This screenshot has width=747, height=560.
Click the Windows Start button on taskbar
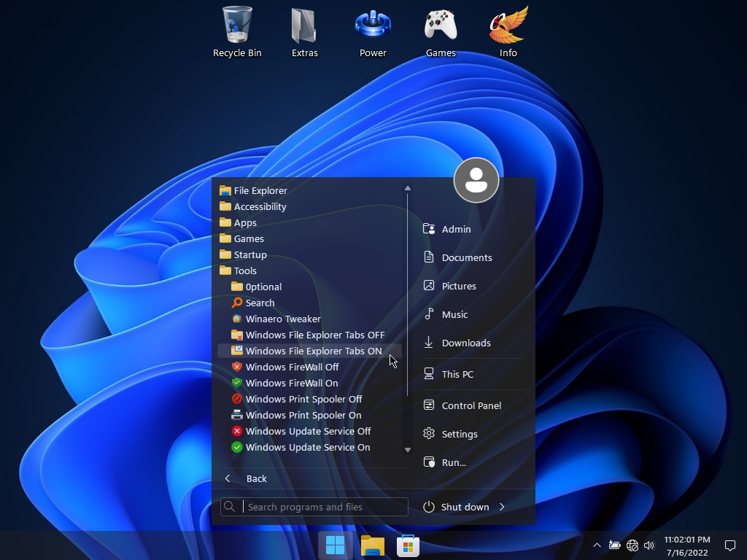coord(335,545)
